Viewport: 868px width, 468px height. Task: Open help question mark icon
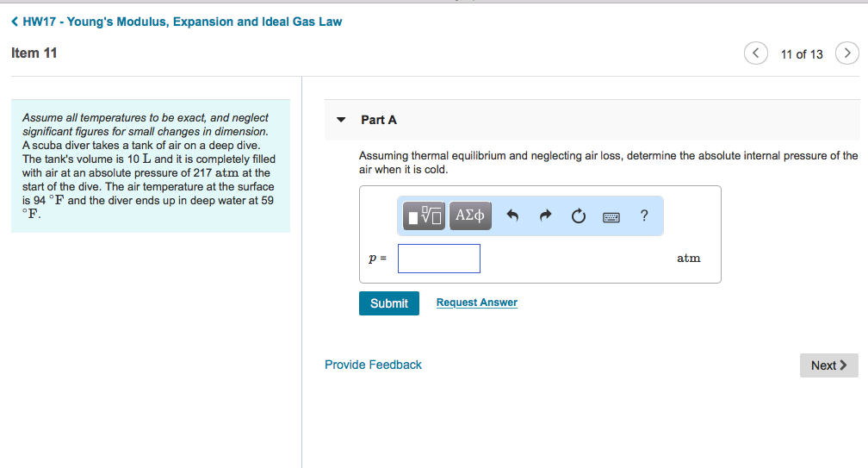[645, 215]
